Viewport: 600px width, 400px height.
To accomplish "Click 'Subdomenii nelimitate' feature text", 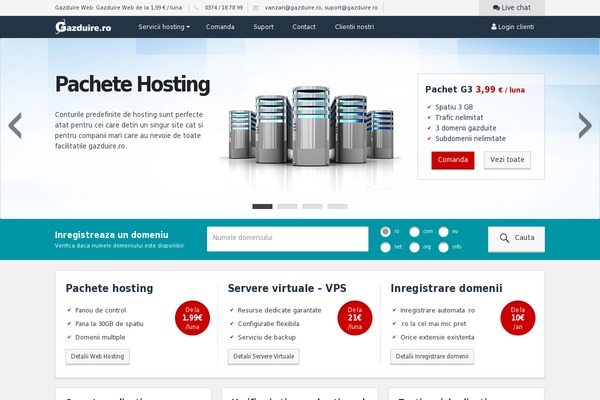I will (x=470, y=139).
